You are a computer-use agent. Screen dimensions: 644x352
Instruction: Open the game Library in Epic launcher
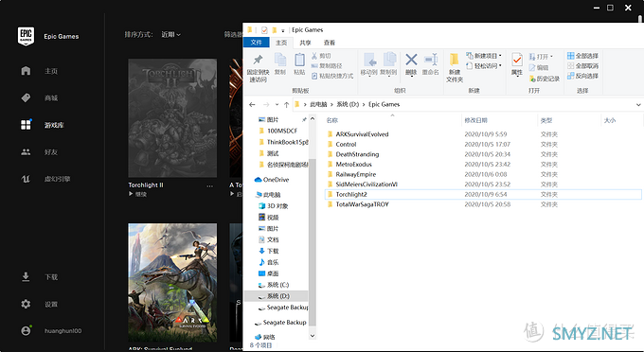coord(43,125)
